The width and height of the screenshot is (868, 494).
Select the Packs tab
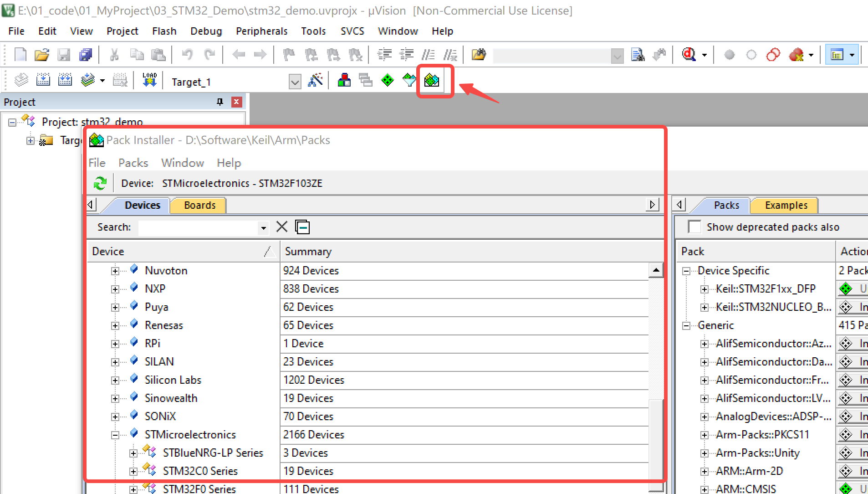726,205
